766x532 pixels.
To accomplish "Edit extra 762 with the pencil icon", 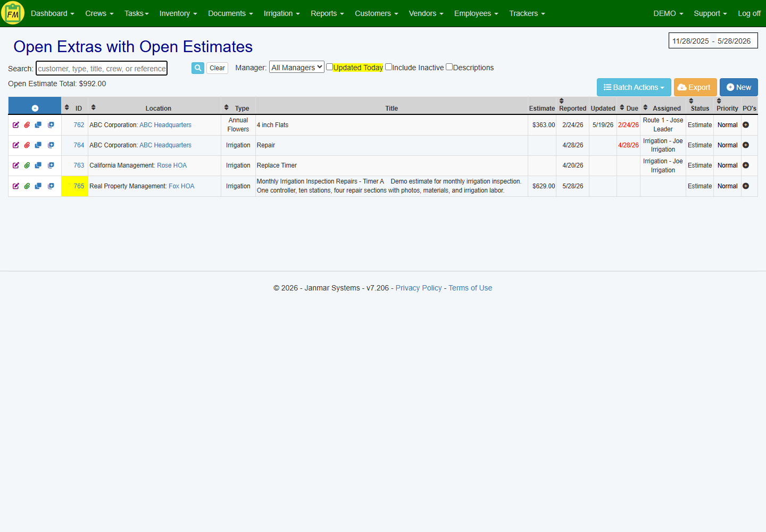I will point(16,125).
